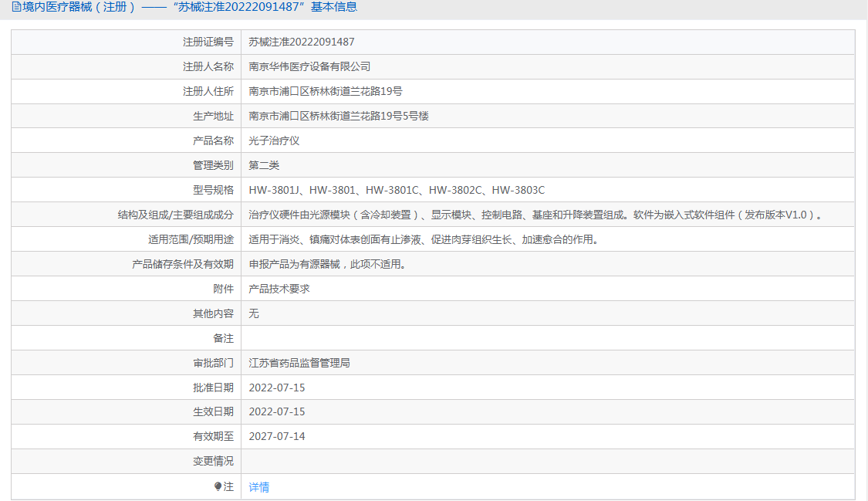Click the 产品名称 label
This screenshot has height=501, width=868.
[x=213, y=140]
